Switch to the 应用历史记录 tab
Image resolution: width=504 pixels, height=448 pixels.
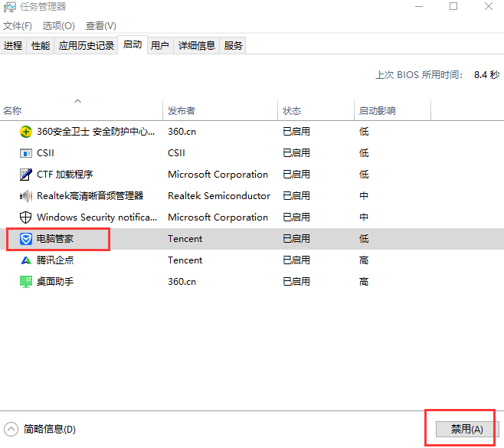coord(85,46)
